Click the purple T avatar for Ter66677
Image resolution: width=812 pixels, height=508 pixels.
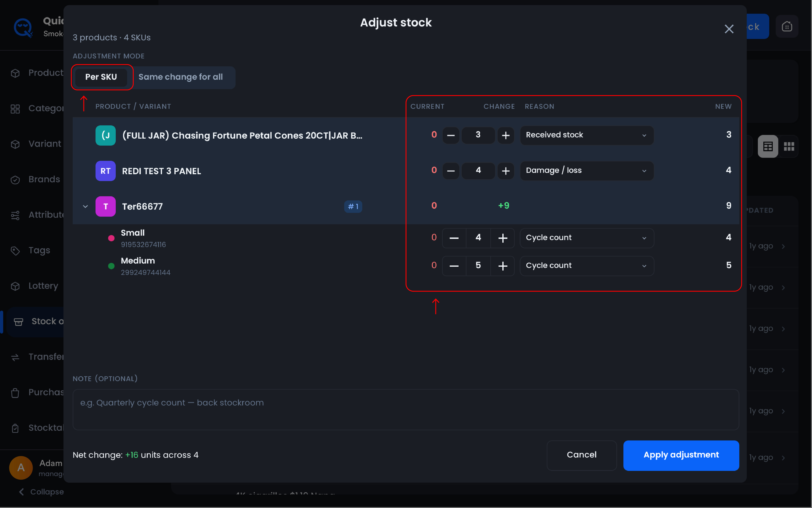105,206
